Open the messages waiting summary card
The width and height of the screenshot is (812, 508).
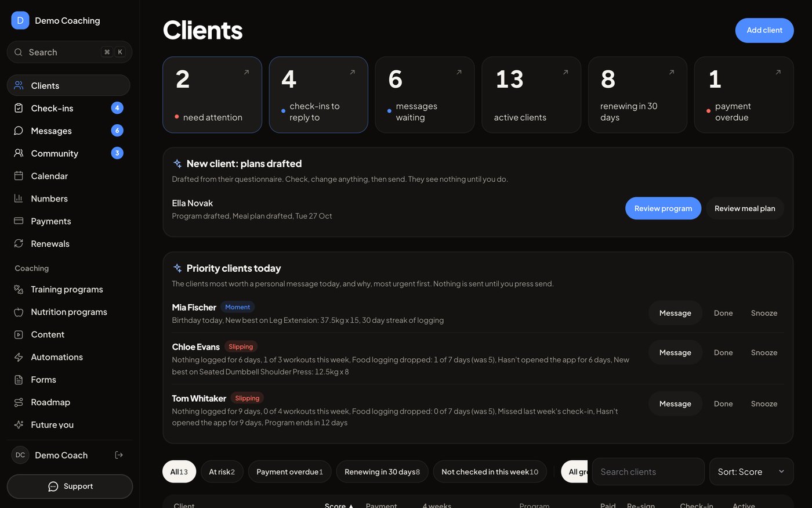tap(425, 95)
